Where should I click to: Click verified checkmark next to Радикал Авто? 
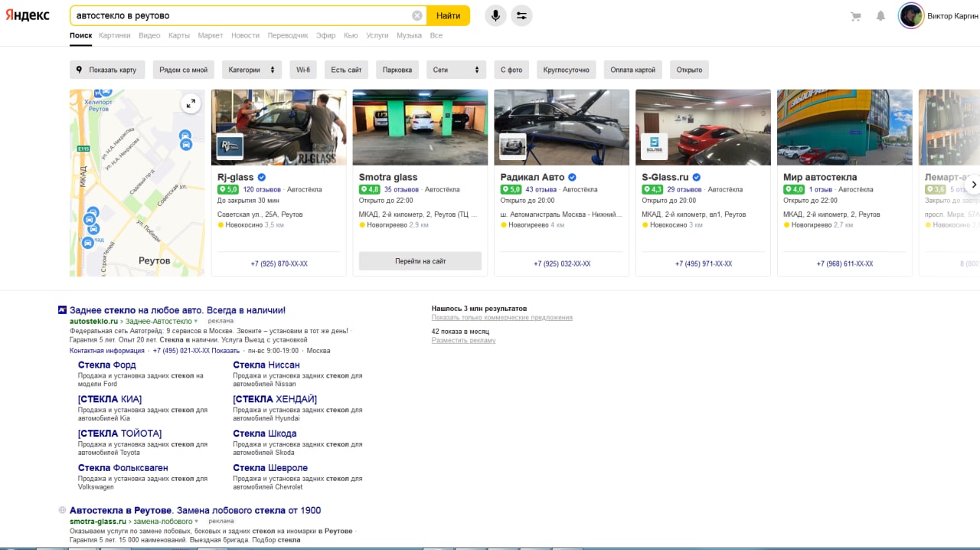point(572,177)
